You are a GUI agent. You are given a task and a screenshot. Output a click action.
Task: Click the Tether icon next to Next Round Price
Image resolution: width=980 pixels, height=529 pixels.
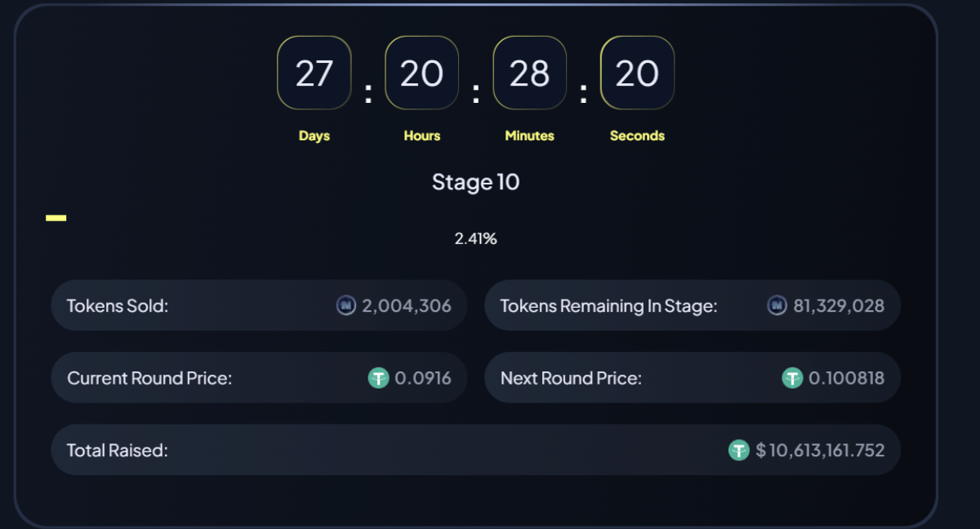click(792, 378)
